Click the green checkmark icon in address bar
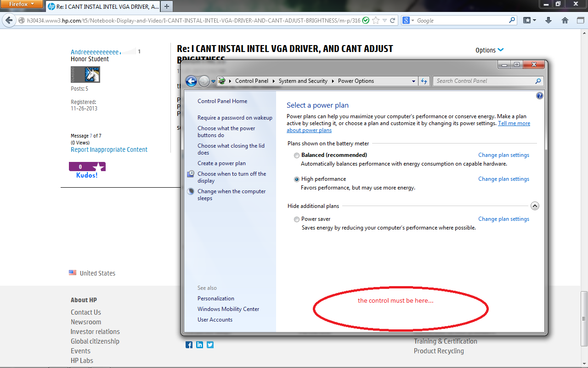 click(x=366, y=20)
